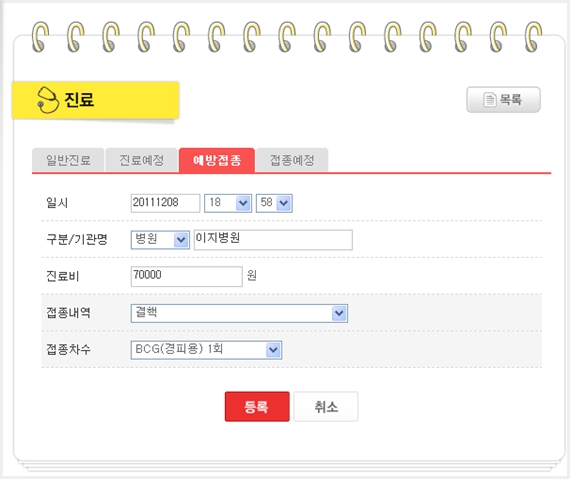
Task: Click the document icon on 목록 button
Action: point(489,99)
